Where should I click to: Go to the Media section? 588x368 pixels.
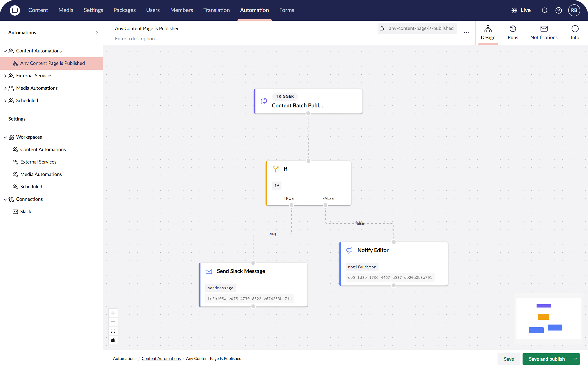pos(66,10)
